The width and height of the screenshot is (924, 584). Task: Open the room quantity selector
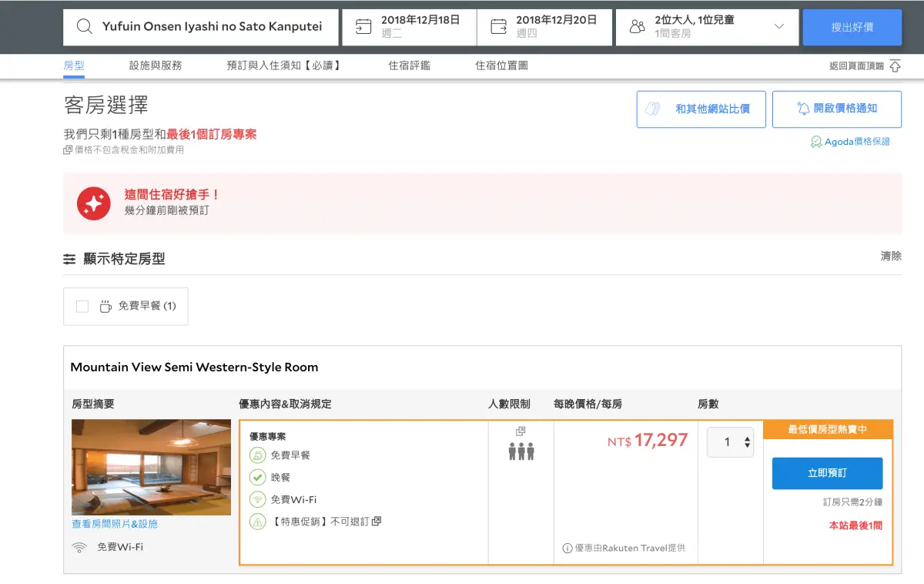pos(730,442)
